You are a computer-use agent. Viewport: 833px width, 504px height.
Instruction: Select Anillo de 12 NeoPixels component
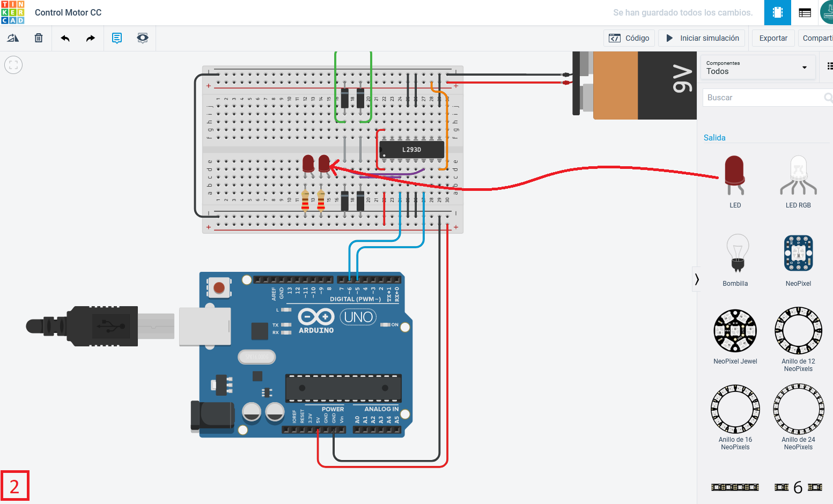coord(798,339)
